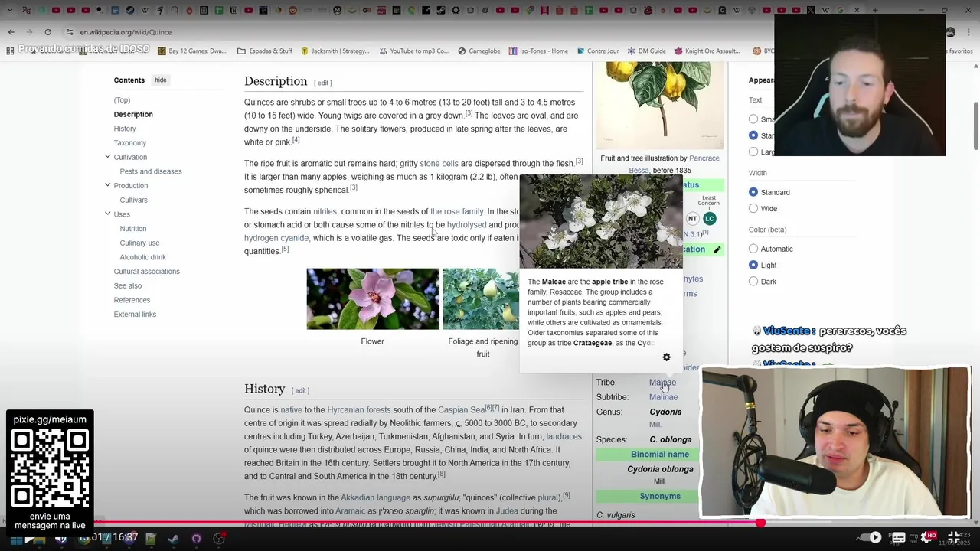Open the YouTube to mp3 bookmark
The image size is (980, 551).
tap(413, 51)
